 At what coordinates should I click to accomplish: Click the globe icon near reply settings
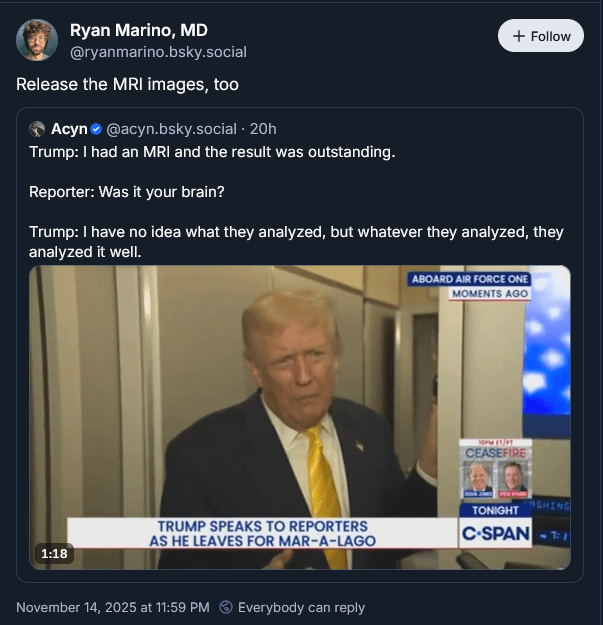click(x=226, y=607)
